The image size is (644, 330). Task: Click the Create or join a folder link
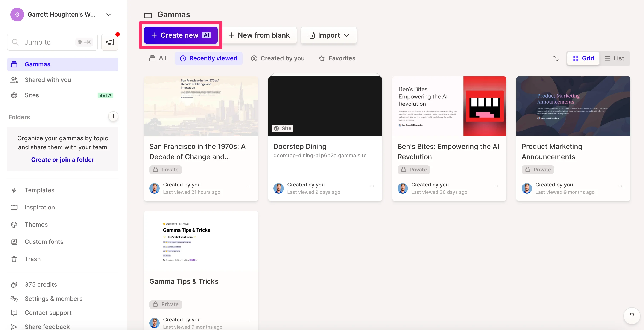[x=62, y=160]
